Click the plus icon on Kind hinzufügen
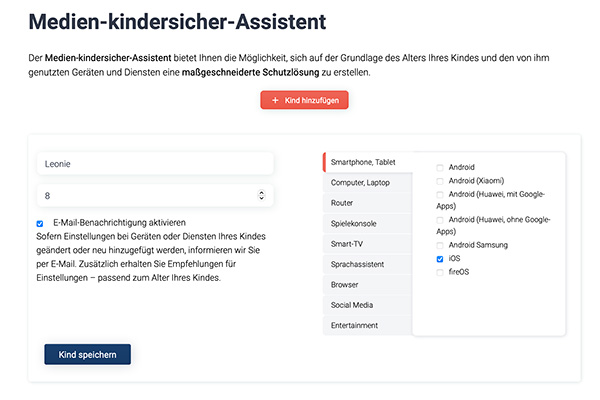 coord(275,100)
